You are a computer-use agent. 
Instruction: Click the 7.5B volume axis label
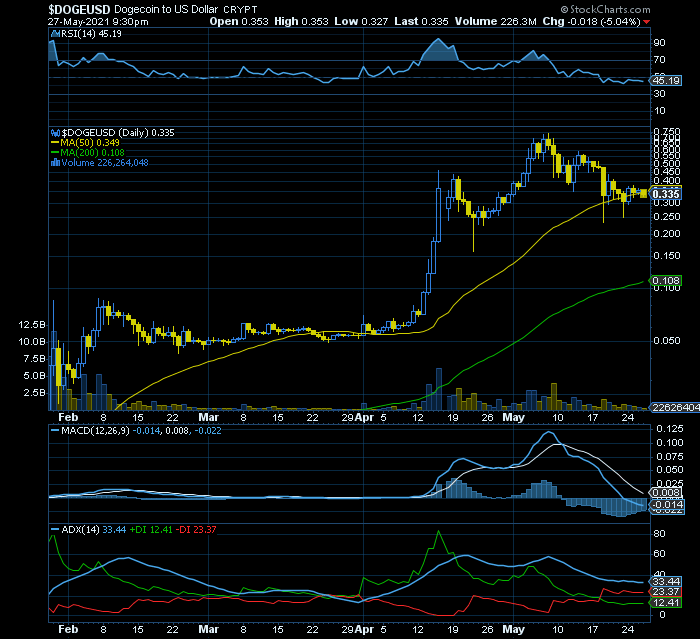click(34, 359)
